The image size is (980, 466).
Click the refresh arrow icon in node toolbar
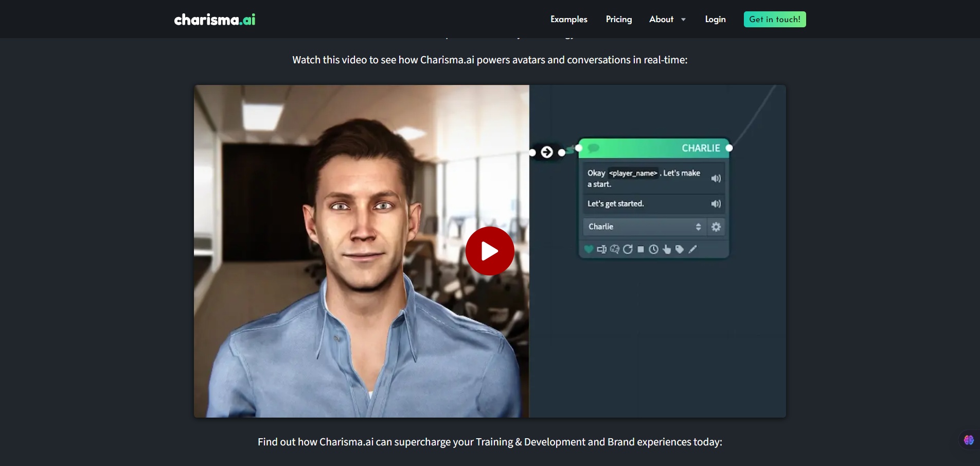click(x=628, y=249)
